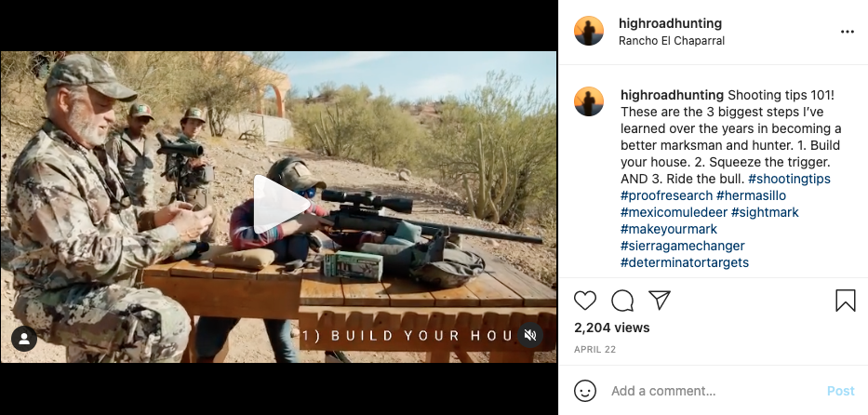Screen dimensions: 868x415
Task: Unmute the video with the speaker icon
Action: (529, 335)
